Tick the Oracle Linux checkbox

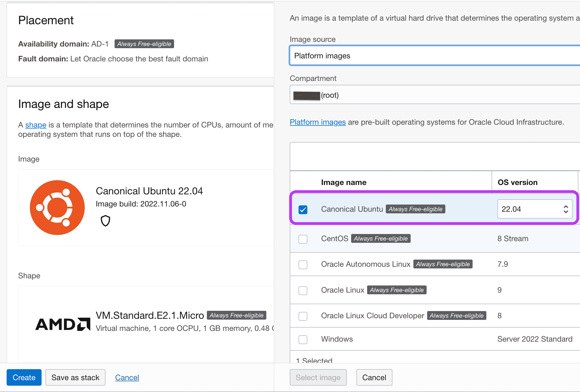pos(303,290)
